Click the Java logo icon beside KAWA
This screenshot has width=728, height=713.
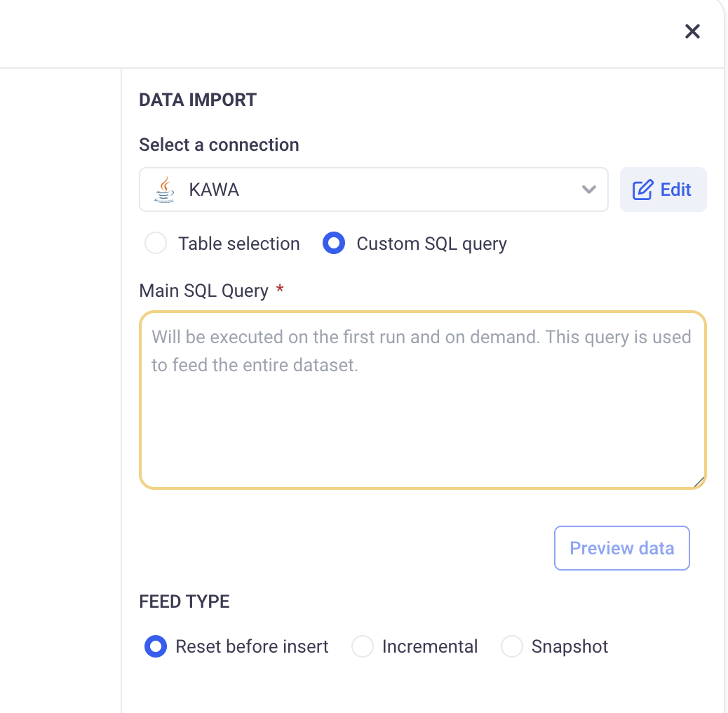tap(164, 189)
